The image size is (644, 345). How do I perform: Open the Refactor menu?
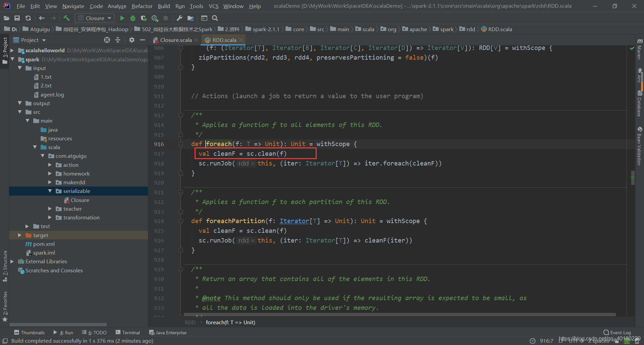(x=142, y=6)
